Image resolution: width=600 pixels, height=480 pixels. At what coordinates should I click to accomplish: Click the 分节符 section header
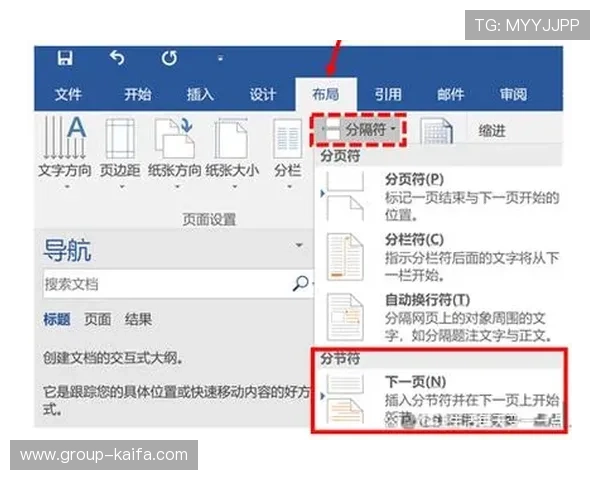coord(340,359)
